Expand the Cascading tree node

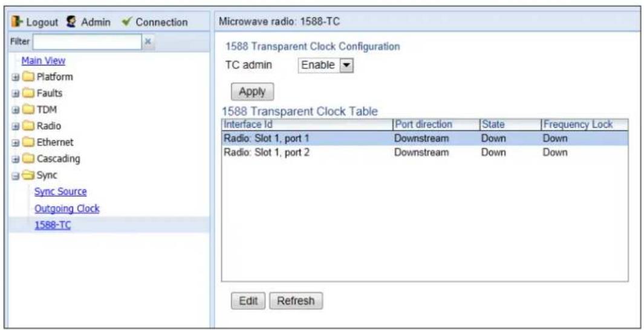pos(16,159)
